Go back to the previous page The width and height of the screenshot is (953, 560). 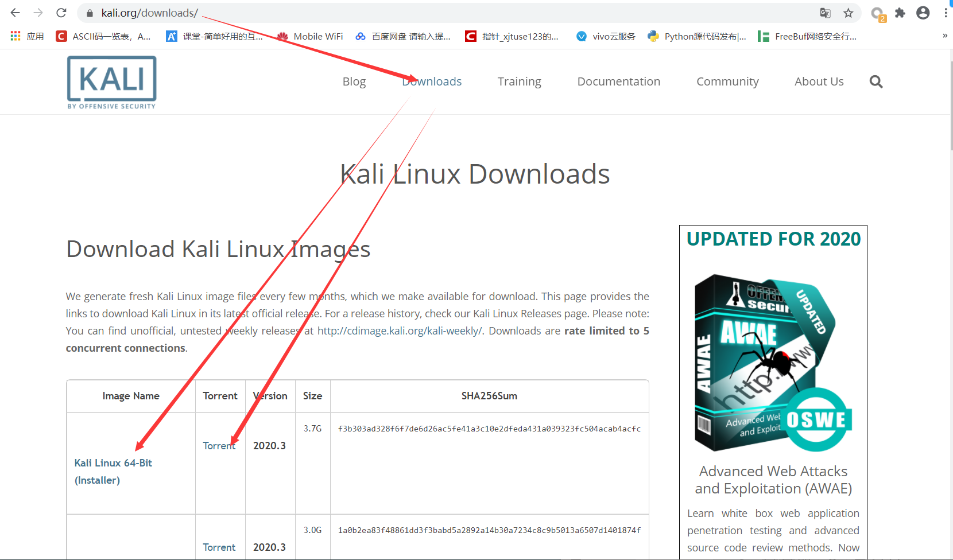point(16,13)
